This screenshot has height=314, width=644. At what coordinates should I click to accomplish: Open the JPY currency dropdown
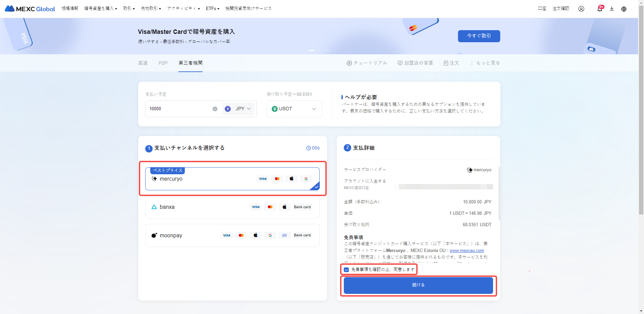(239, 109)
